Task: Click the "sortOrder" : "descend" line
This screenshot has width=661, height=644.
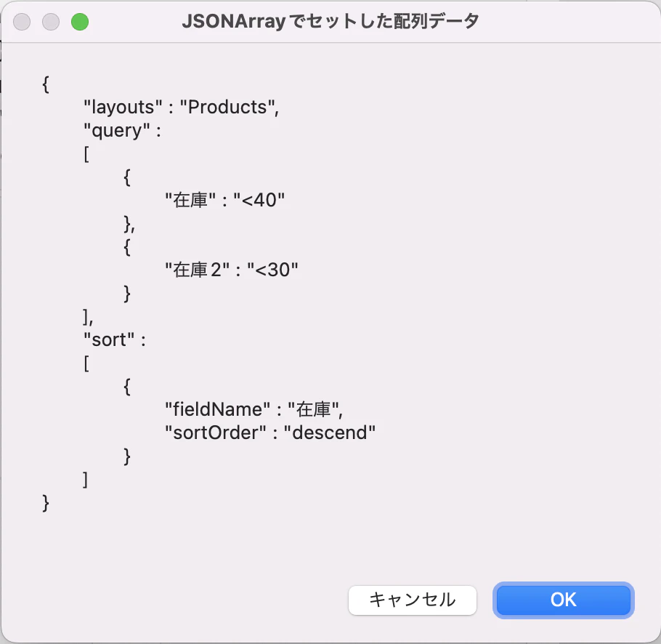Action: tap(270, 432)
